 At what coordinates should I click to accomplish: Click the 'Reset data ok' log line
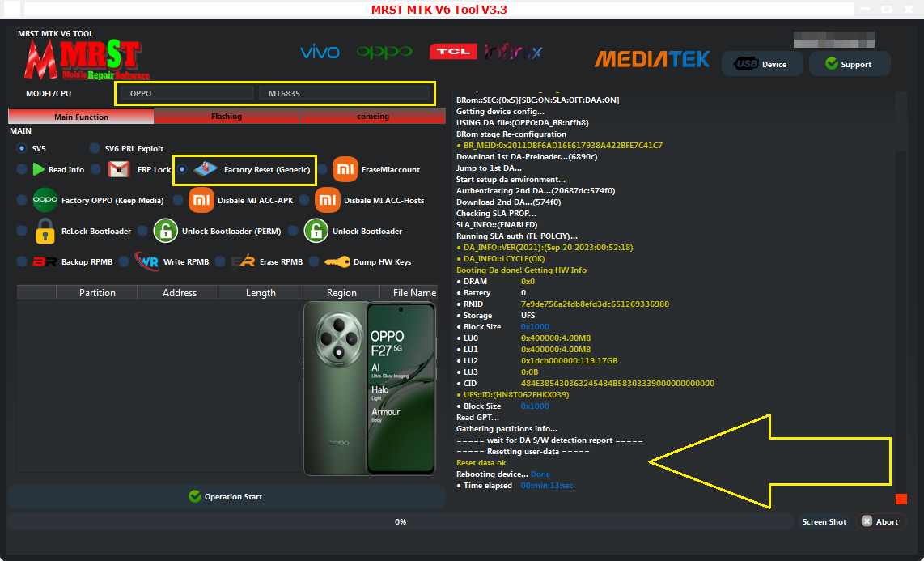[481, 462]
